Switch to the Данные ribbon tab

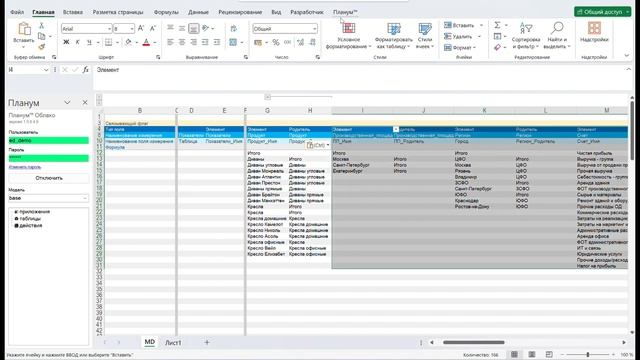pyautogui.click(x=198, y=12)
